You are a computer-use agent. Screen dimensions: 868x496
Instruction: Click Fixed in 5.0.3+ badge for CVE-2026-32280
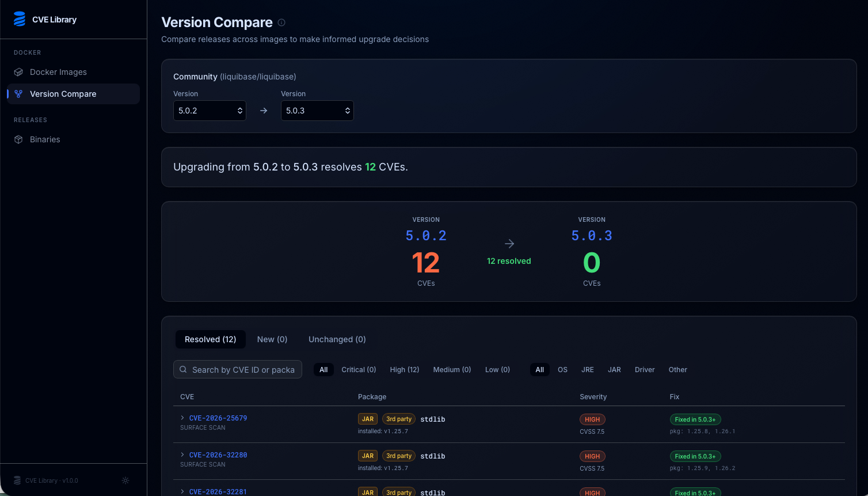pos(695,456)
